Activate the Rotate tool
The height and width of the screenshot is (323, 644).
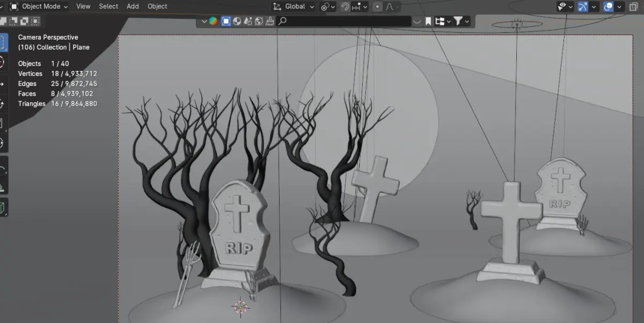tap(3, 104)
